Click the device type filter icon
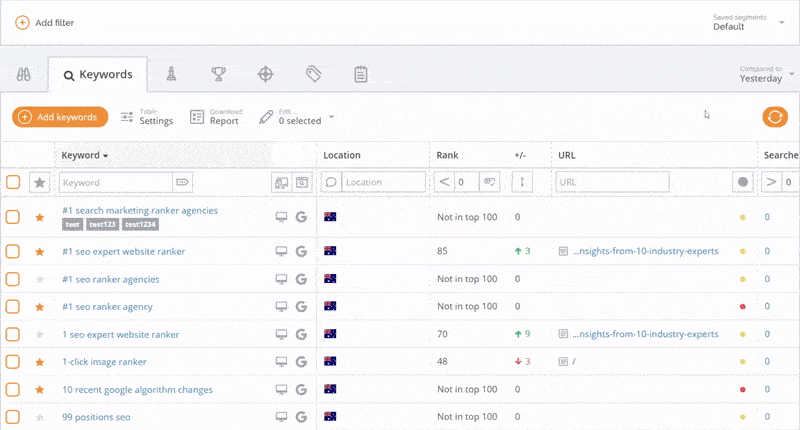The width and height of the screenshot is (800, 430). pyautogui.click(x=282, y=182)
